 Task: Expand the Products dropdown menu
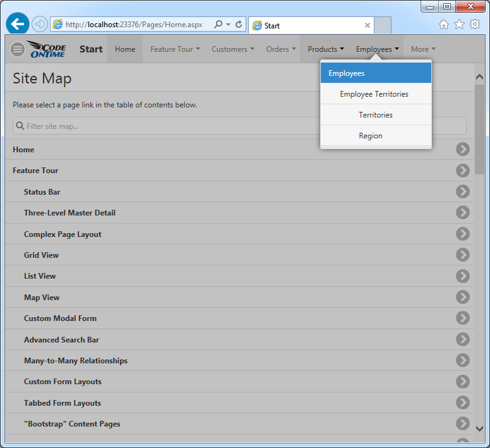click(x=326, y=49)
